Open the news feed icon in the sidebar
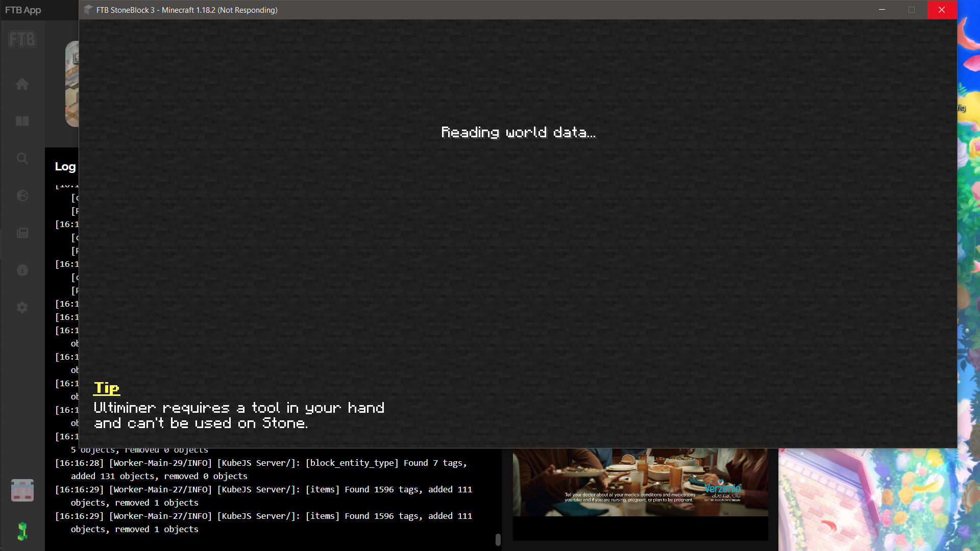The image size is (980, 551). pyautogui.click(x=22, y=233)
